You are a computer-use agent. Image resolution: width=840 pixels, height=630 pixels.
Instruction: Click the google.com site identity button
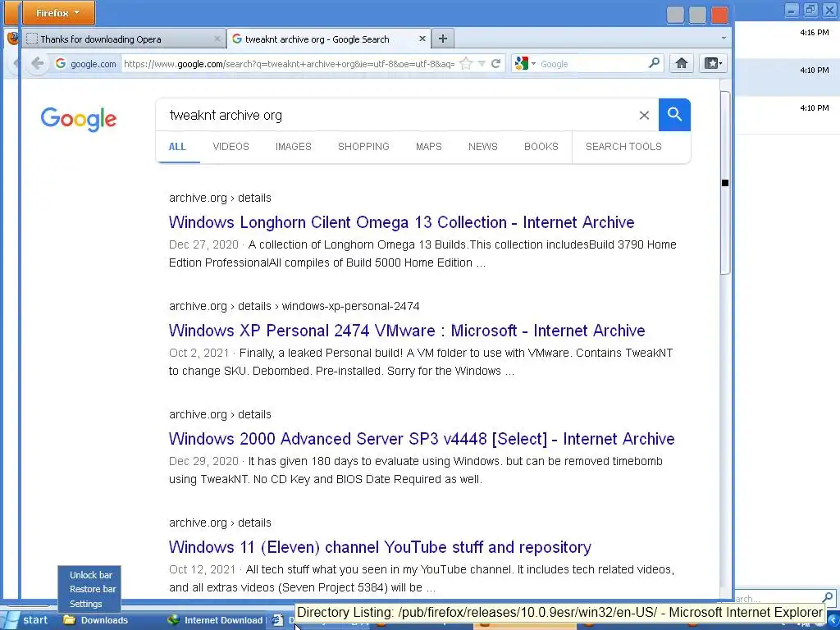[86, 64]
